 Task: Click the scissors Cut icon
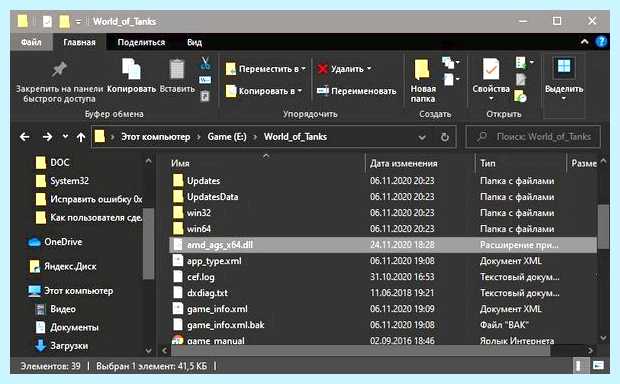[x=205, y=63]
